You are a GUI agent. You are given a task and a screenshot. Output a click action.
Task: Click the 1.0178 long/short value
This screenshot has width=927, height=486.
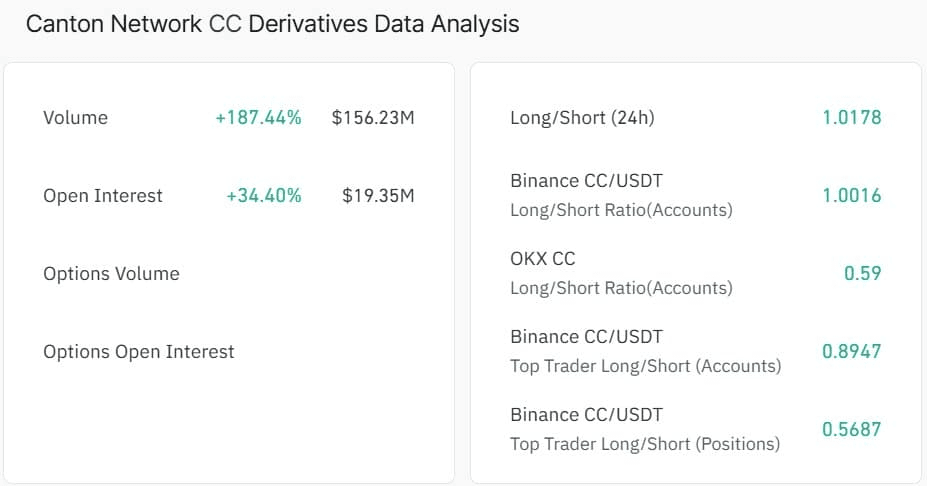852,118
